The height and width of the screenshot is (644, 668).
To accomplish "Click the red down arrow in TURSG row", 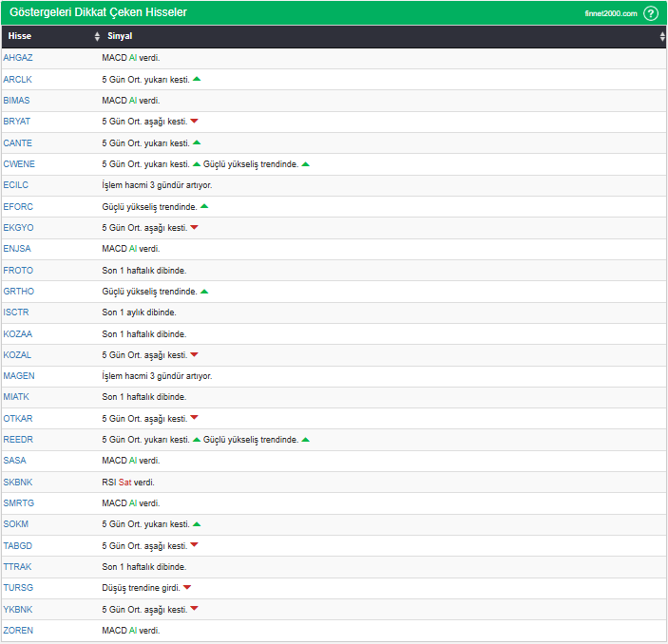I will tap(187, 587).
